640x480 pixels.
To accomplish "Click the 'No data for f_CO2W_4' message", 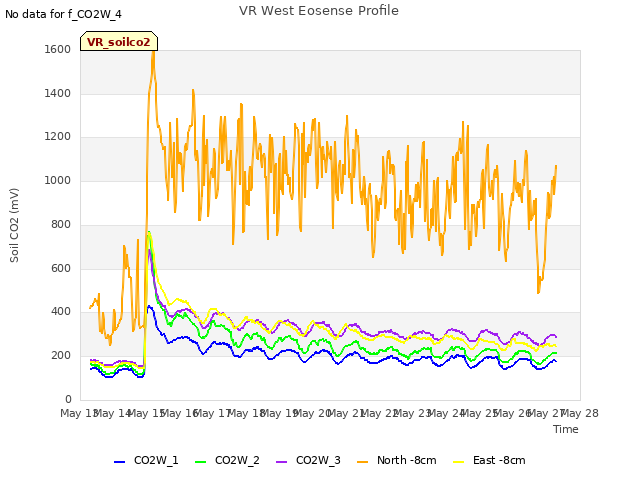I will (63, 14).
